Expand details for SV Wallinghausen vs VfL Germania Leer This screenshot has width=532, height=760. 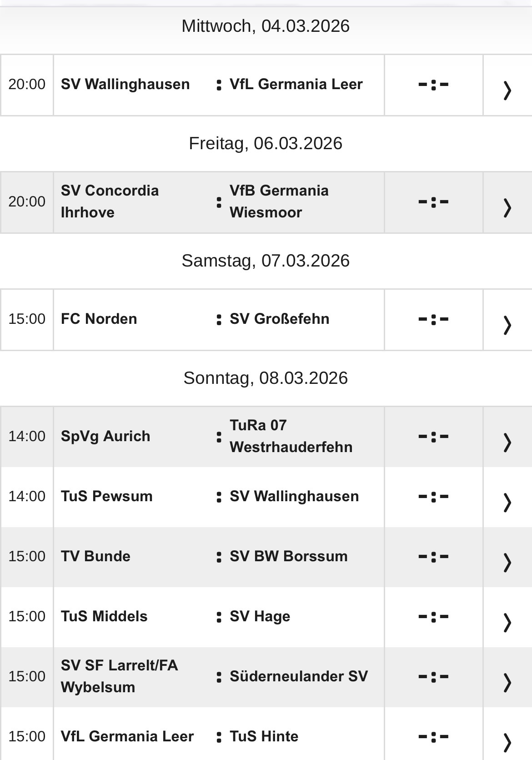pos(506,84)
